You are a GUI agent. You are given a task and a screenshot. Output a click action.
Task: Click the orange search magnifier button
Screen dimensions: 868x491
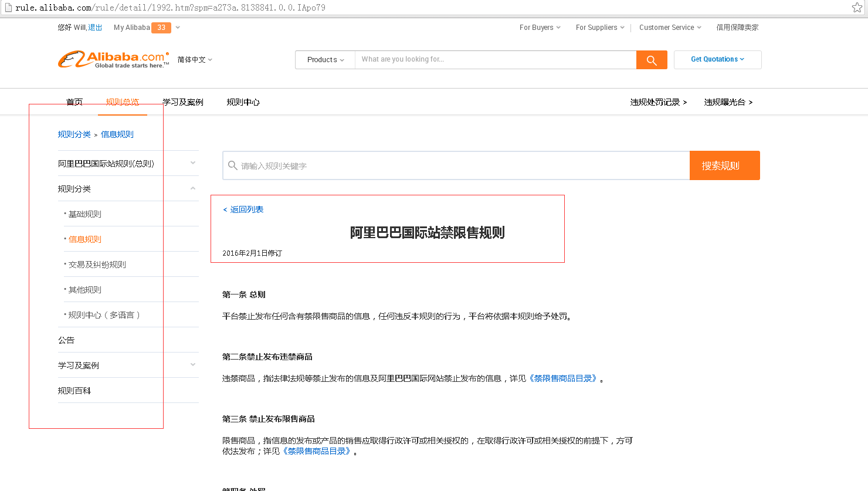click(652, 60)
